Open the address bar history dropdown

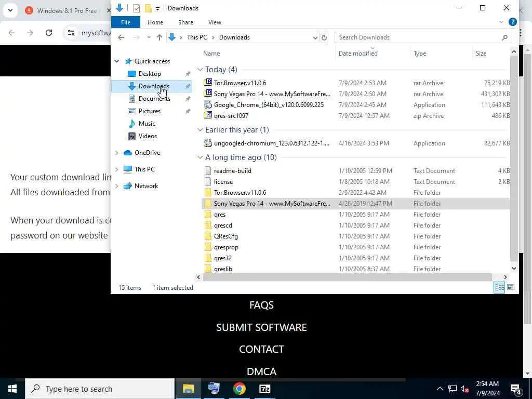pos(315,37)
